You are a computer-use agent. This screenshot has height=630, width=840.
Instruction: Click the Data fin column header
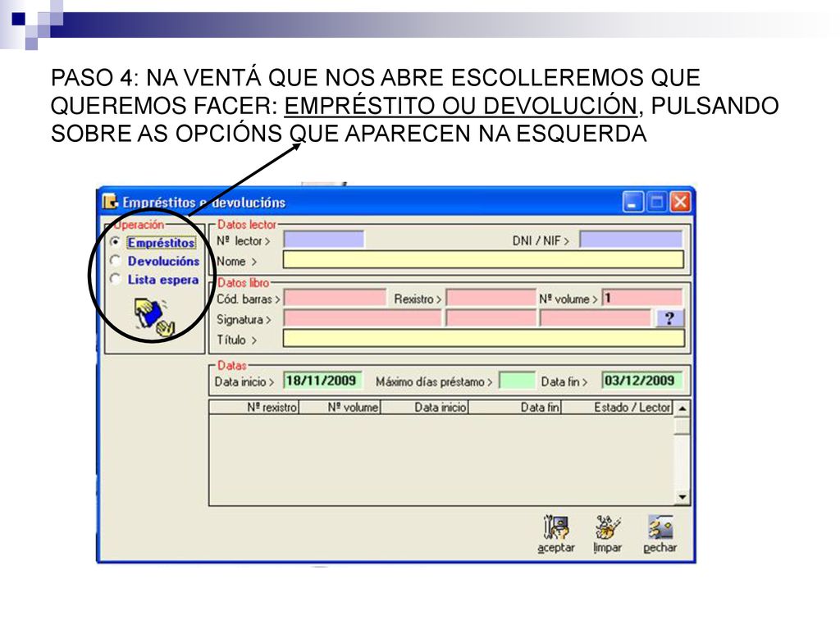tap(515, 407)
